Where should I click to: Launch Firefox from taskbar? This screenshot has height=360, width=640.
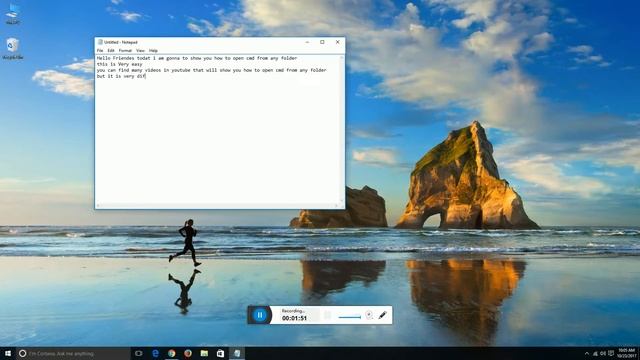tap(188, 353)
